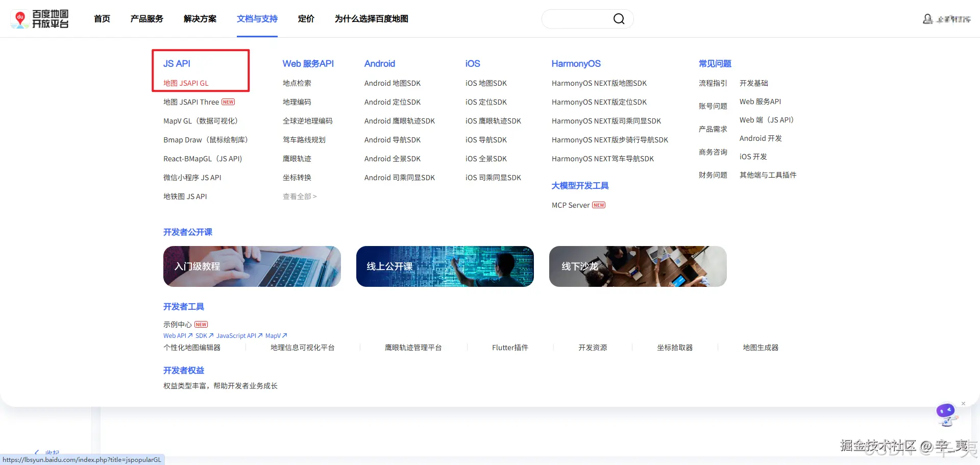Image resolution: width=980 pixels, height=465 pixels.
Task: Open the account icon at top right
Action: pyautogui.click(x=928, y=19)
